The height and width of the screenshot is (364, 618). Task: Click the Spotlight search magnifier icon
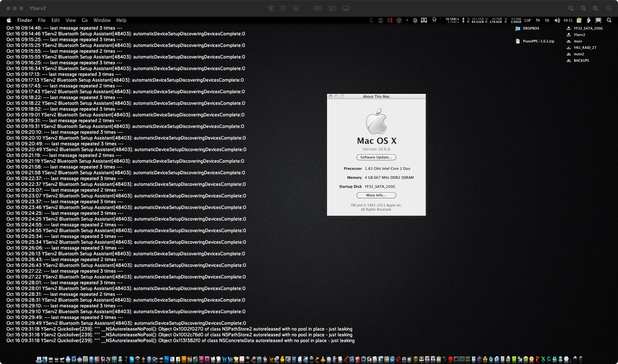[x=609, y=20]
